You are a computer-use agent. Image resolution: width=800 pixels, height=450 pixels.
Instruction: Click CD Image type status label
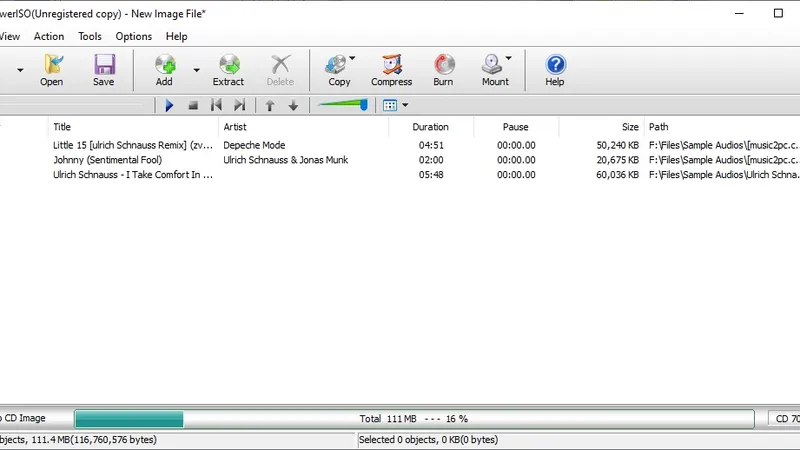pyautogui.click(x=23, y=418)
